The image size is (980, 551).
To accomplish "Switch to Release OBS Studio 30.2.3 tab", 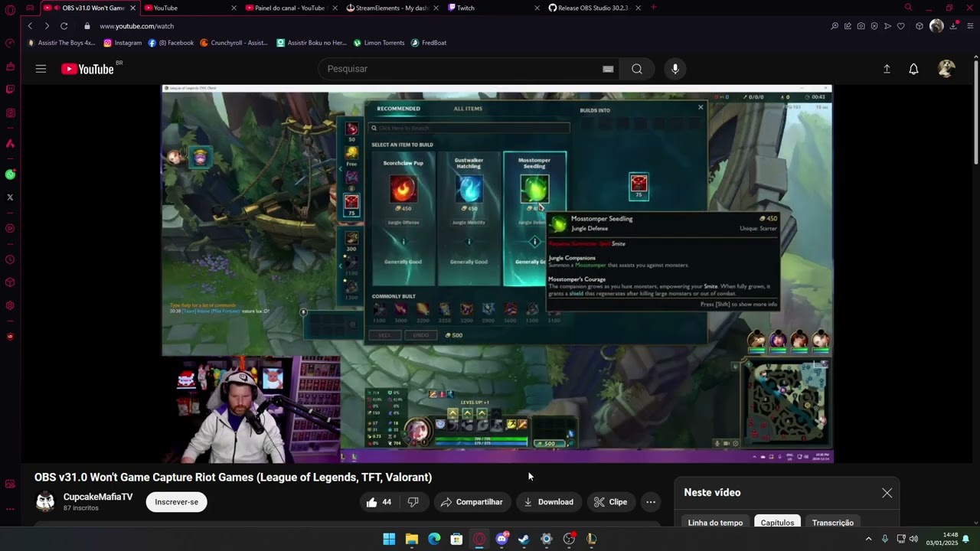I will click(594, 8).
